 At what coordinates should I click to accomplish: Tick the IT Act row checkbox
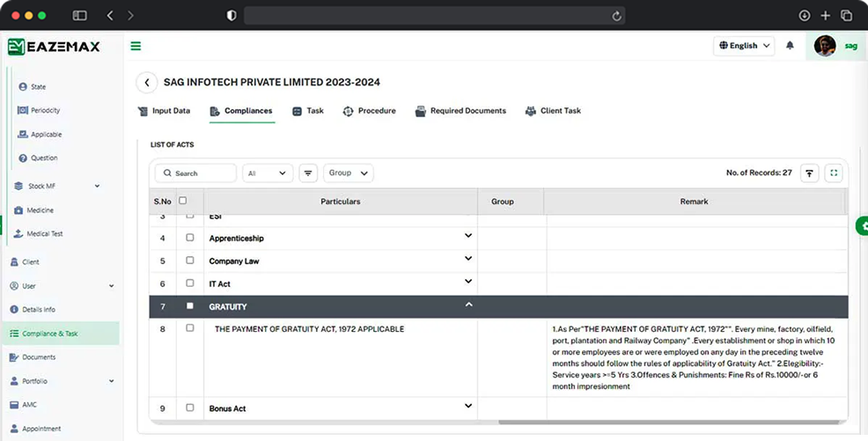(190, 283)
